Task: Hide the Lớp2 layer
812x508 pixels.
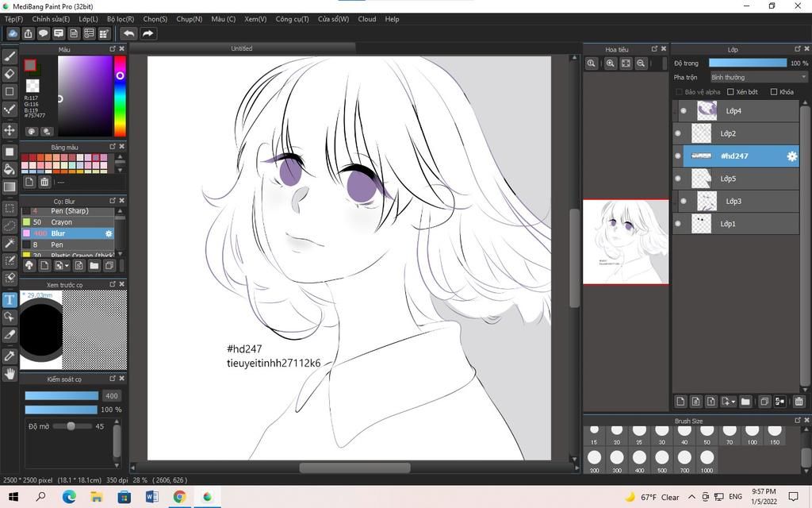Action: 678,133
